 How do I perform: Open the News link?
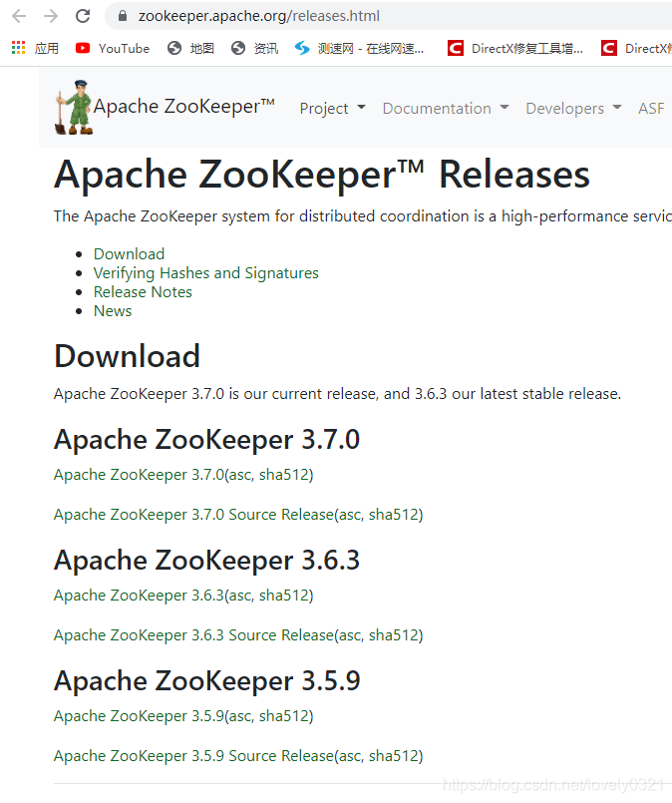(113, 311)
